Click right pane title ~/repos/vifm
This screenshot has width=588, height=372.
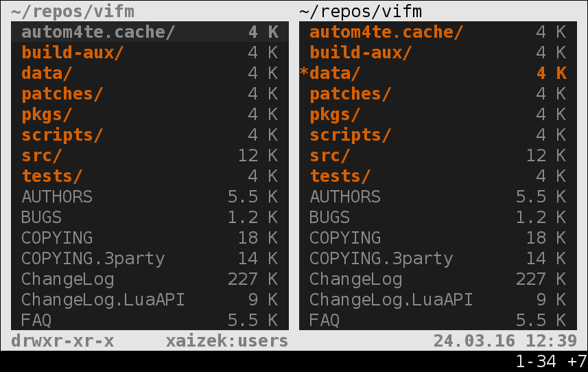pyautogui.click(x=361, y=12)
